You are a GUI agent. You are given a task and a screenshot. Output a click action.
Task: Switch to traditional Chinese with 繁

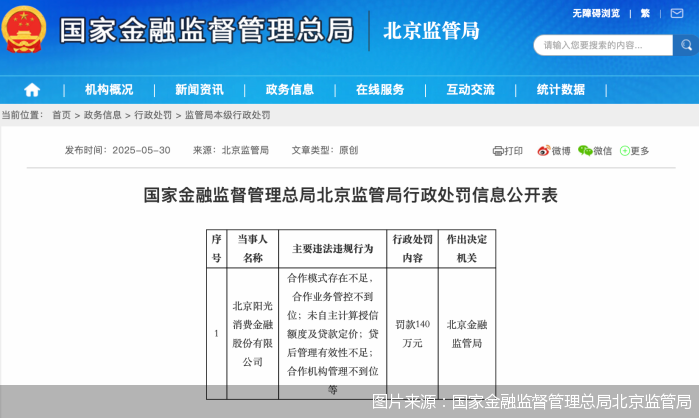645,13
